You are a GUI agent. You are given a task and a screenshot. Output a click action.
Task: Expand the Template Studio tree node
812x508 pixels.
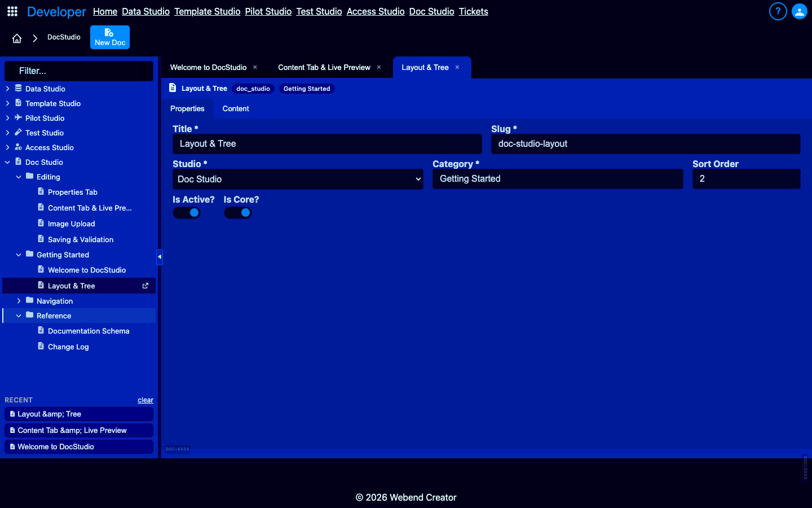7,103
